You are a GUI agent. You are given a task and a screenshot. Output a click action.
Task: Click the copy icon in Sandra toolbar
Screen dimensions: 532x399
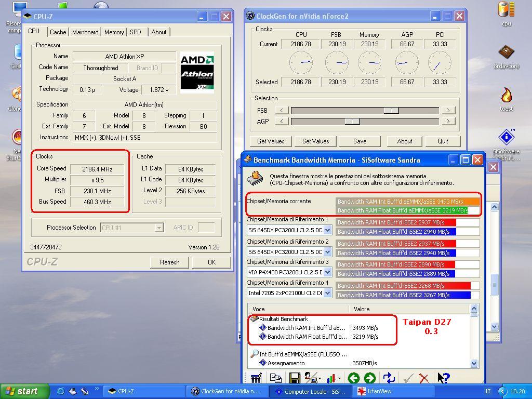pyautogui.click(x=275, y=378)
